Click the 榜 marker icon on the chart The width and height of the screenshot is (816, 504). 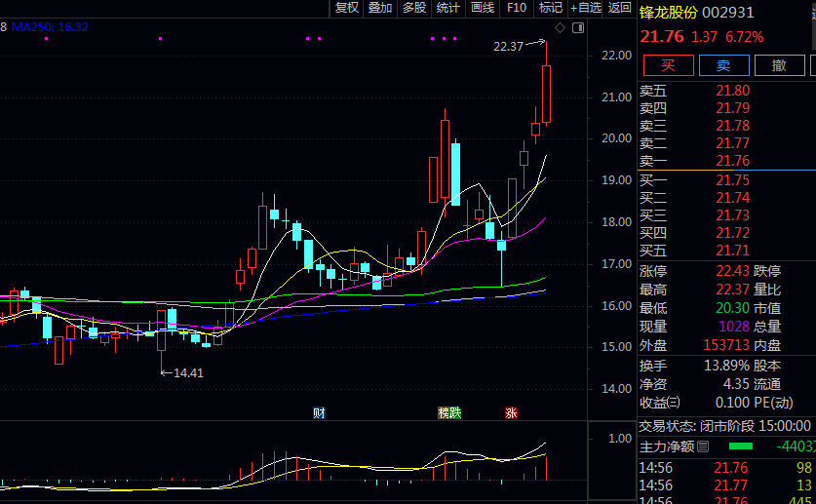click(444, 412)
